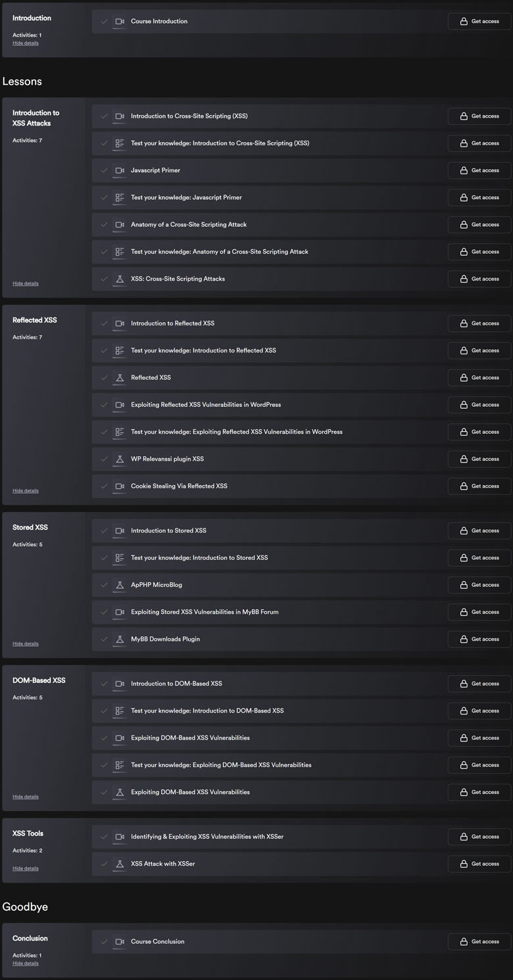Hide details of the XSS Tools section

(26, 868)
